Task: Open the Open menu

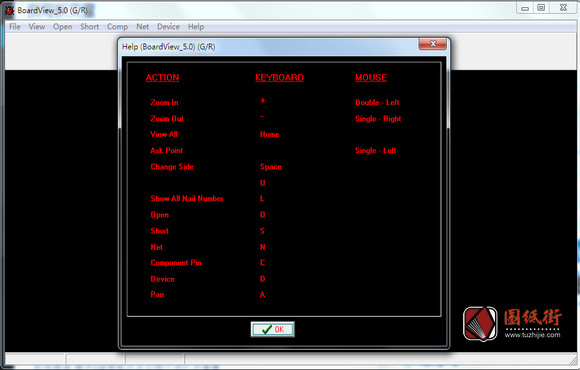Action: 63,27
